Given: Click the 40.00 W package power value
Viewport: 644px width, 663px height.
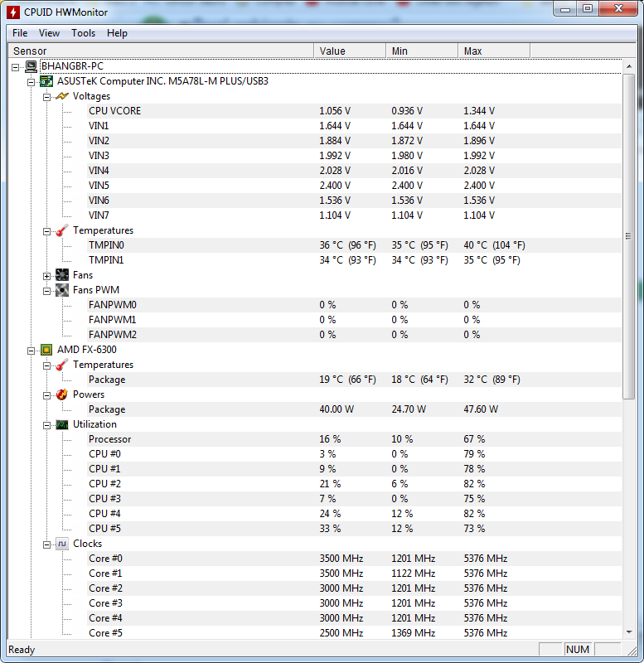Looking at the screenshot, I should [x=337, y=409].
